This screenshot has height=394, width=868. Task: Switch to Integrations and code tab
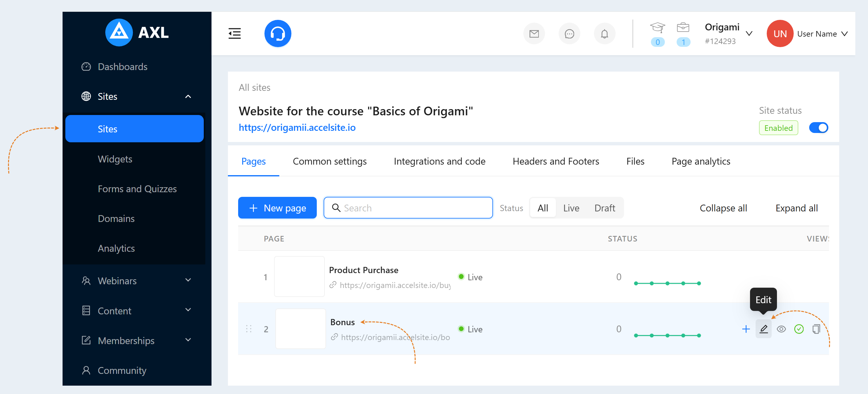tap(439, 161)
